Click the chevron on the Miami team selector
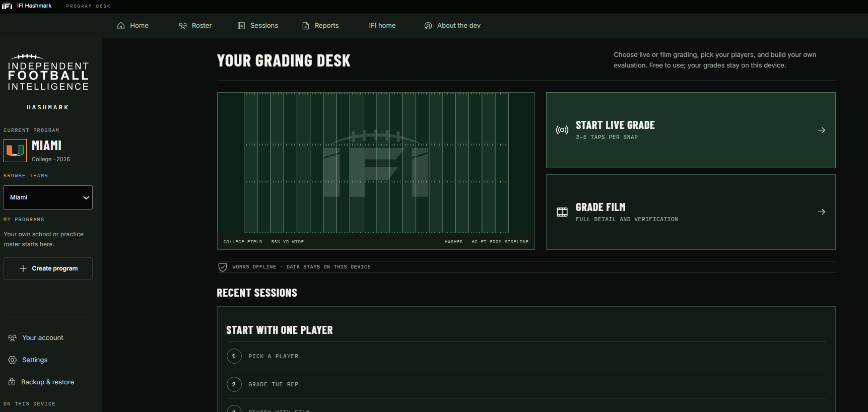The height and width of the screenshot is (412, 868). (x=86, y=197)
